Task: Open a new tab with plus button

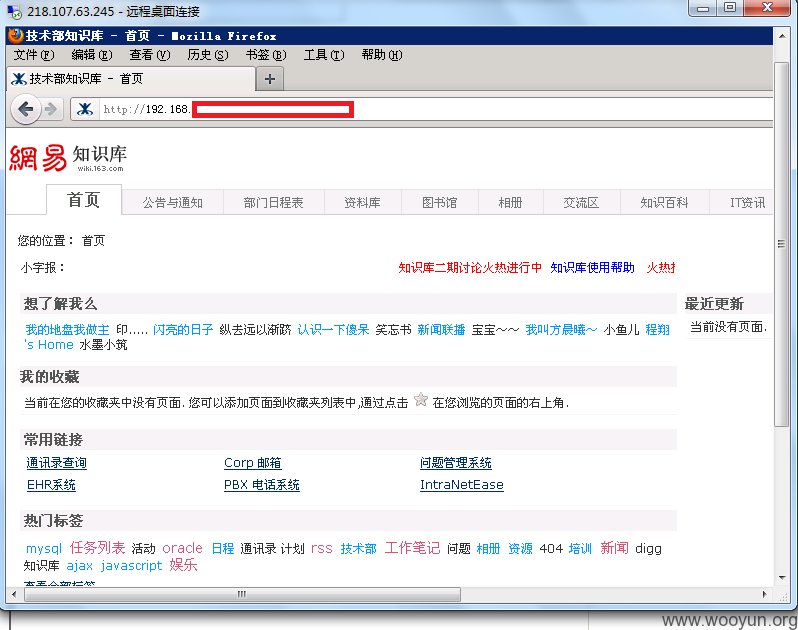Action: point(270,79)
